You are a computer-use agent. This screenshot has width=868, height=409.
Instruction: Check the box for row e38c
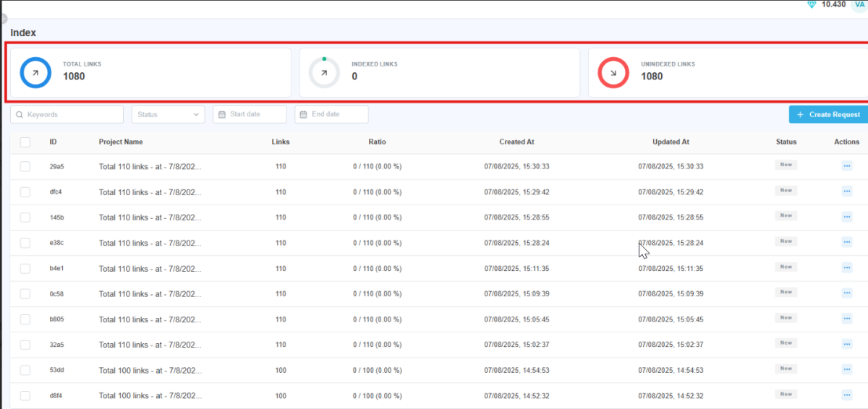(25, 243)
